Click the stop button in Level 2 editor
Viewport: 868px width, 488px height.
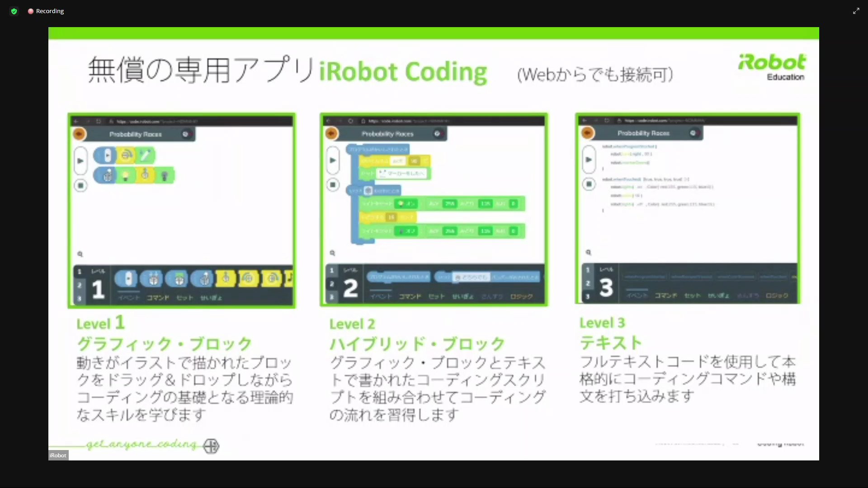pos(333,184)
